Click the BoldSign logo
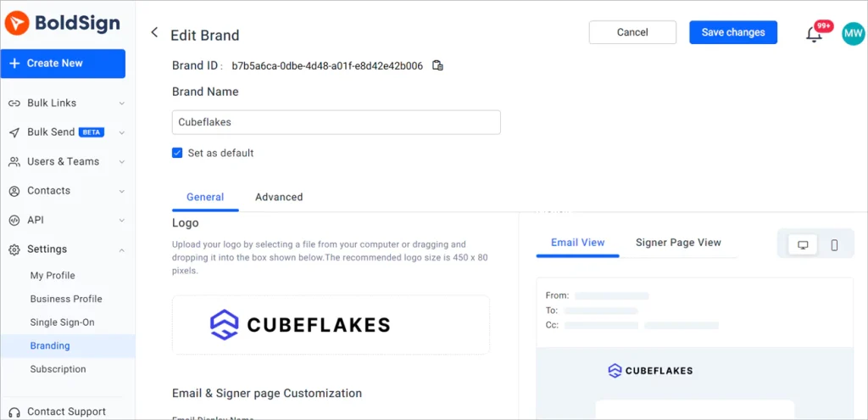Image resolution: width=868 pixels, height=420 pixels. click(62, 23)
